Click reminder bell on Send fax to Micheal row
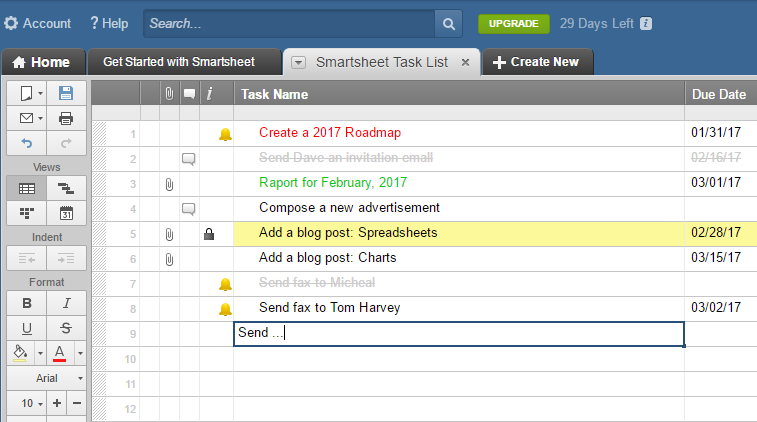This screenshot has width=757, height=422. 225,284
